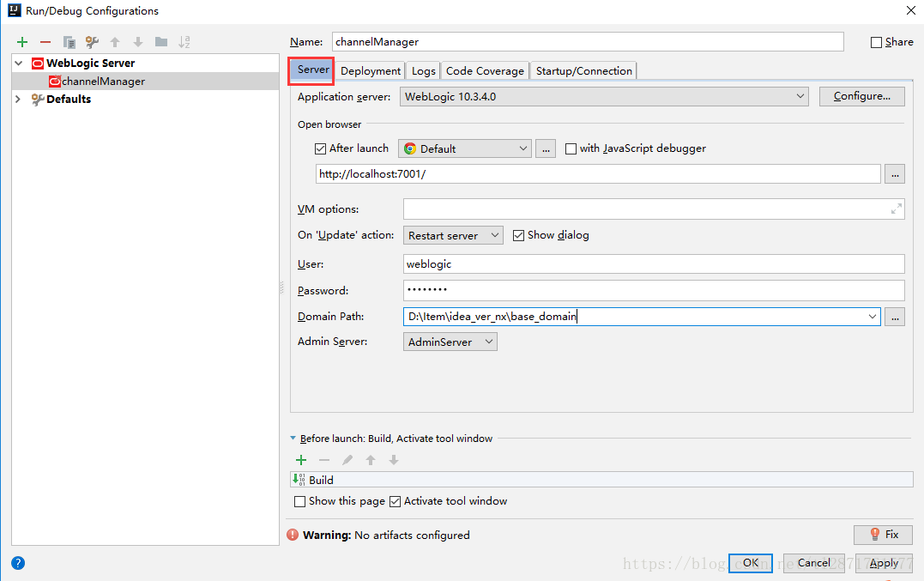Image resolution: width=924 pixels, height=581 pixels.
Task: Open Domain Path dropdown arrow
Action: tap(873, 317)
